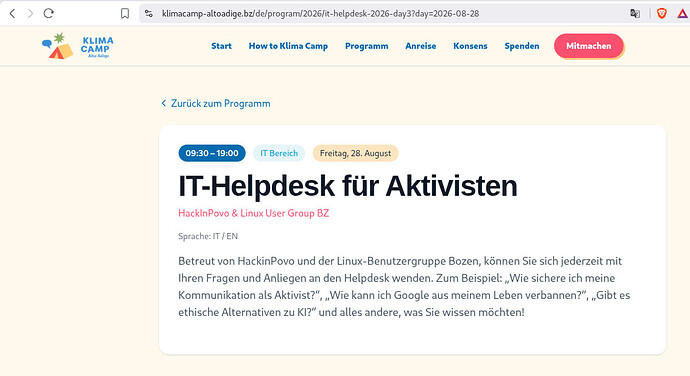Click the Klima Camp tent logo
This screenshot has width=690, height=376.
(x=58, y=46)
